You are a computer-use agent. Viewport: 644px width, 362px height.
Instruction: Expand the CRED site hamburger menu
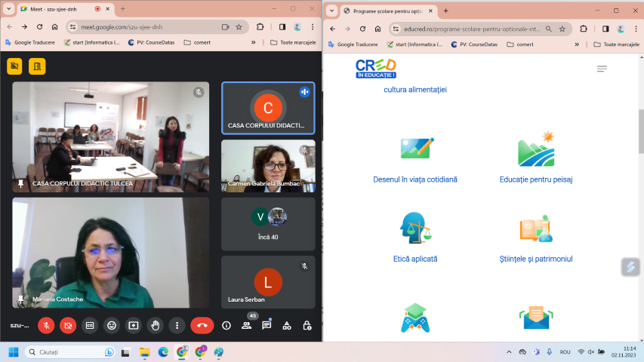pyautogui.click(x=602, y=69)
